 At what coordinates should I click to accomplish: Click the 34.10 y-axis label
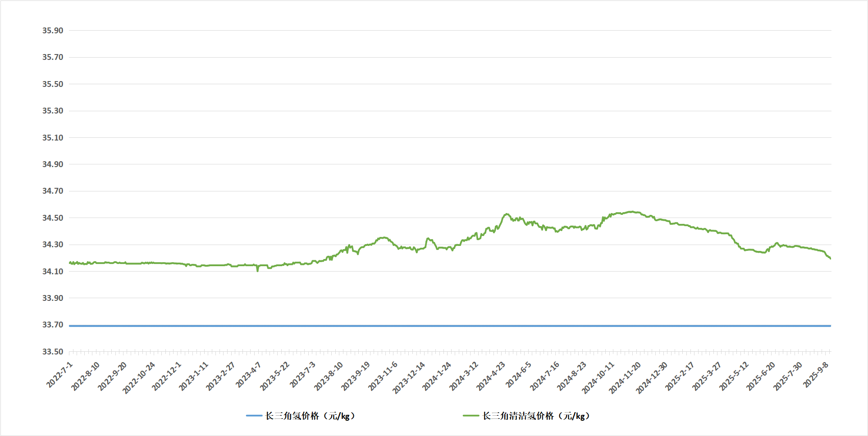coord(53,272)
